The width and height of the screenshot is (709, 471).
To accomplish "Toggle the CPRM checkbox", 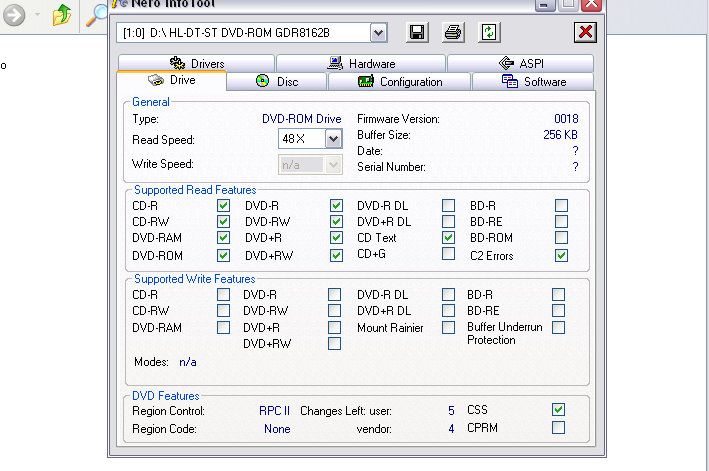I will point(558,427).
